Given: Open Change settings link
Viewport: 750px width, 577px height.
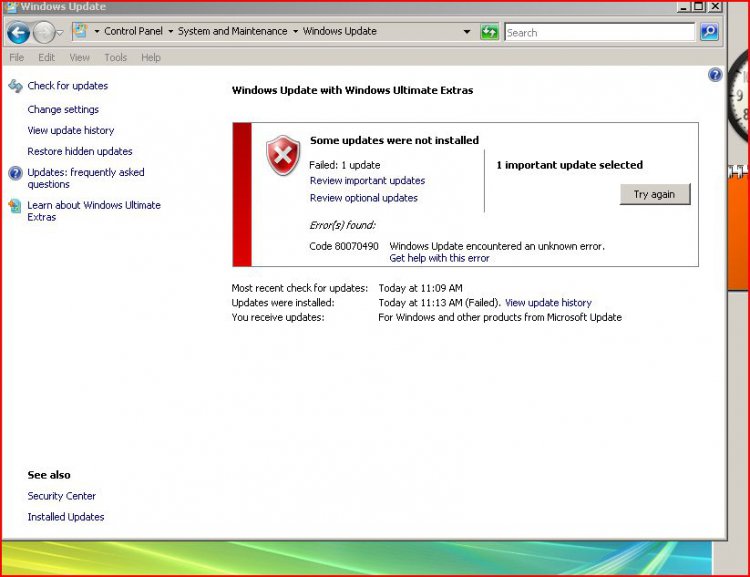Looking at the screenshot, I should click(63, 110).
